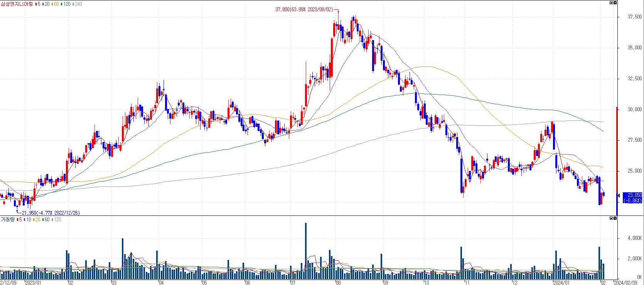Click the 4,000K volume axis label
Screen dimensions: 644x285
point(635,238)
